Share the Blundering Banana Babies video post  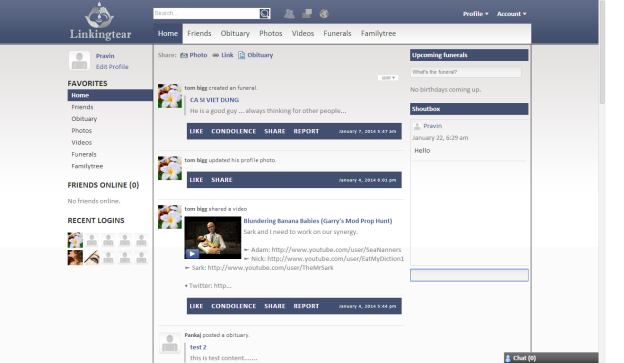tap(275, 306)
